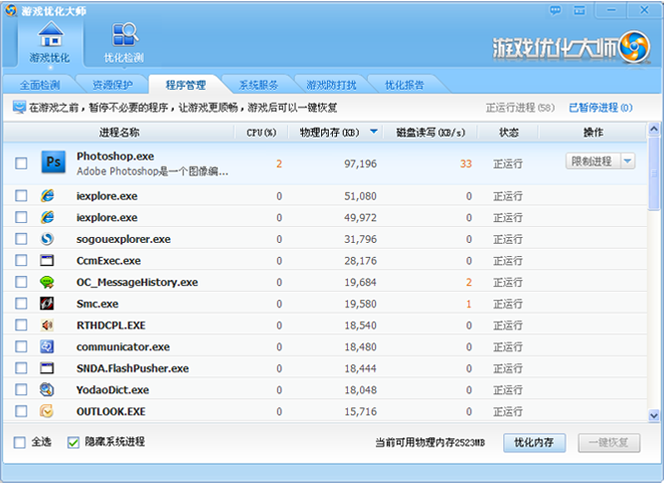Uncheck the 隐藏系统进程 checkbox
The image size is (665, 484).
tap(73, 442)
